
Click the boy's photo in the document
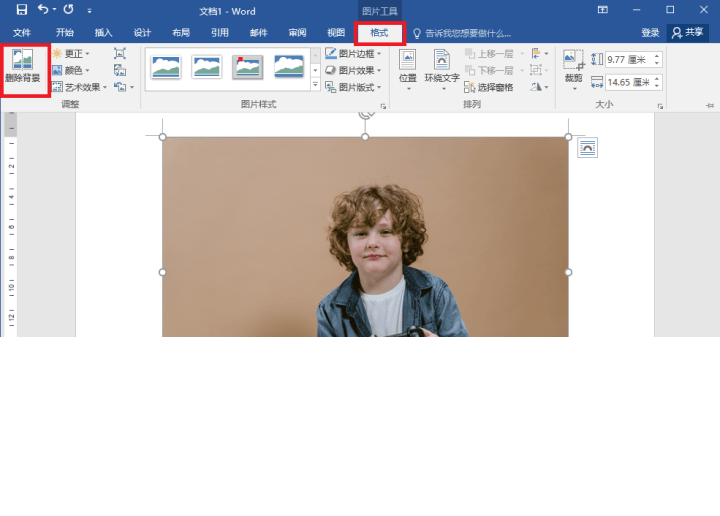click(x=365, y=236)
